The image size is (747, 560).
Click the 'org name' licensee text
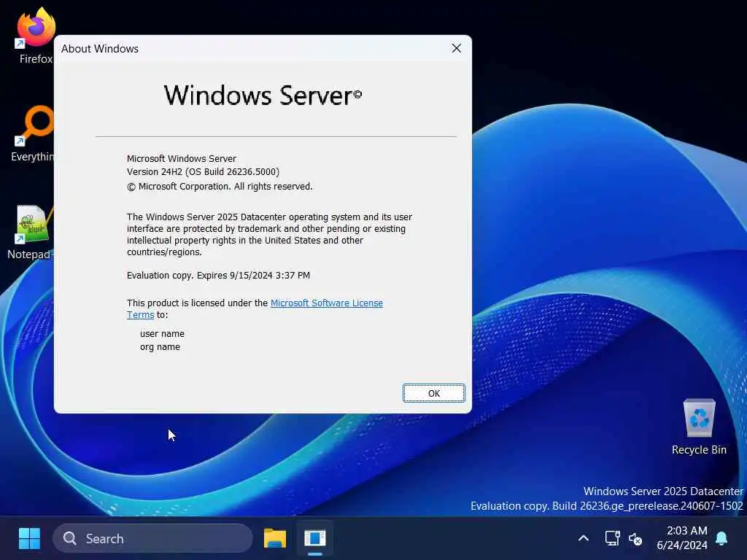[160, 347]
